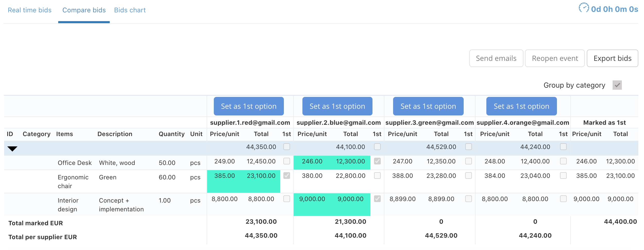644x250 pixels.
Task: Select the supplier.1.red@gmail.com header
Action: (250, 123)
